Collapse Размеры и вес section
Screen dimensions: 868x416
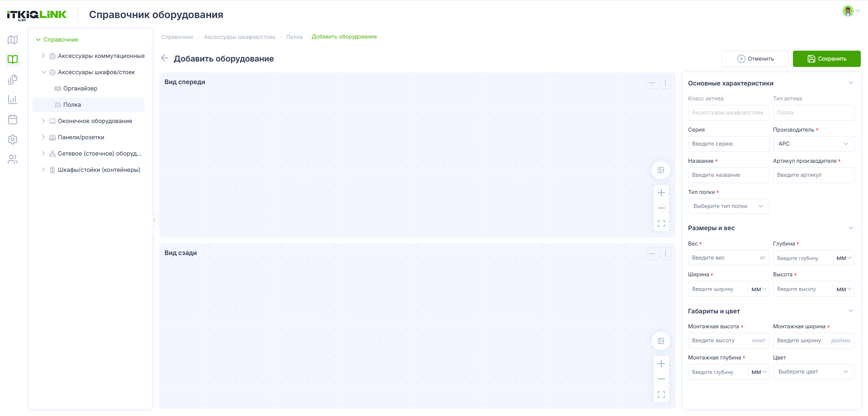tap(850, 228)
